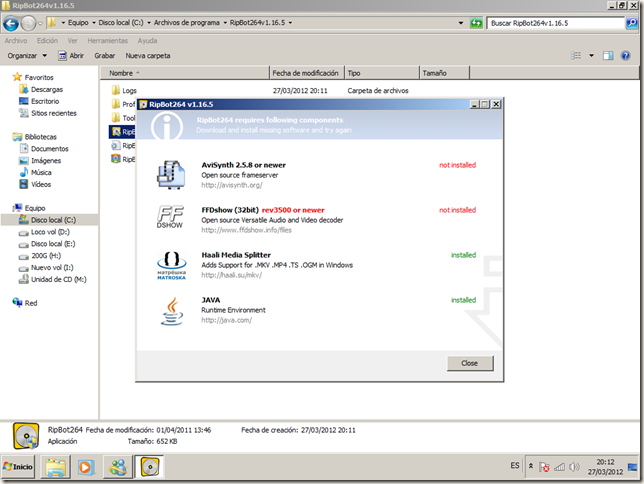Select Bibliotecas in navigation pane
Viewport: 644px width, 484px height.
pos(35,137)
